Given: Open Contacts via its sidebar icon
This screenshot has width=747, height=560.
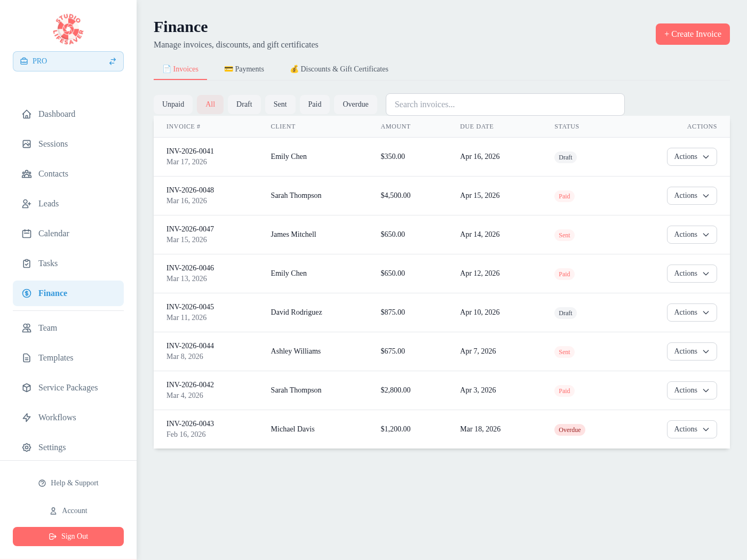Looking at the screenshot, I should tap(27, 173).
